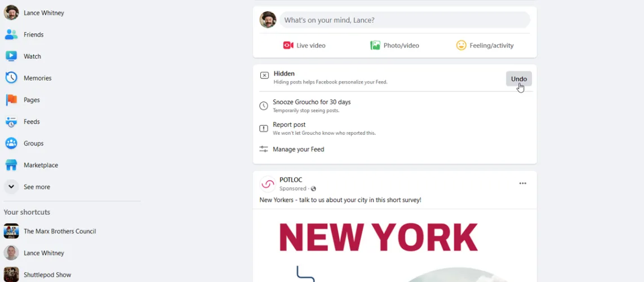Click the What's on your mind field
The width and height of the screenshot is (644, 282).
[x=405, y=20]
